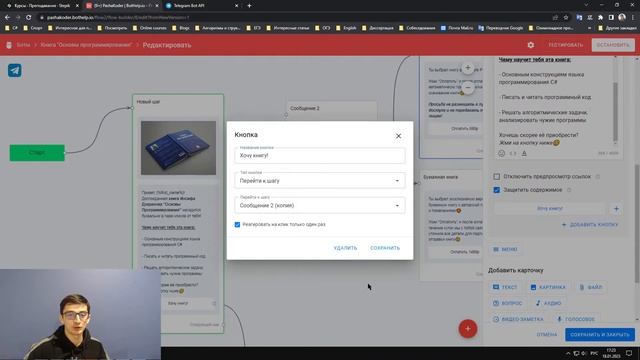Close the Кнопка dialog with X

tap(398, 136)
